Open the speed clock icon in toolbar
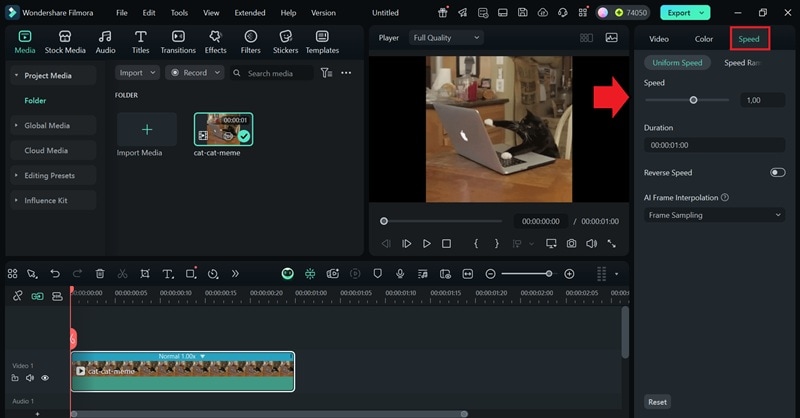Screen dimensions: 800x418 [213, 274]
